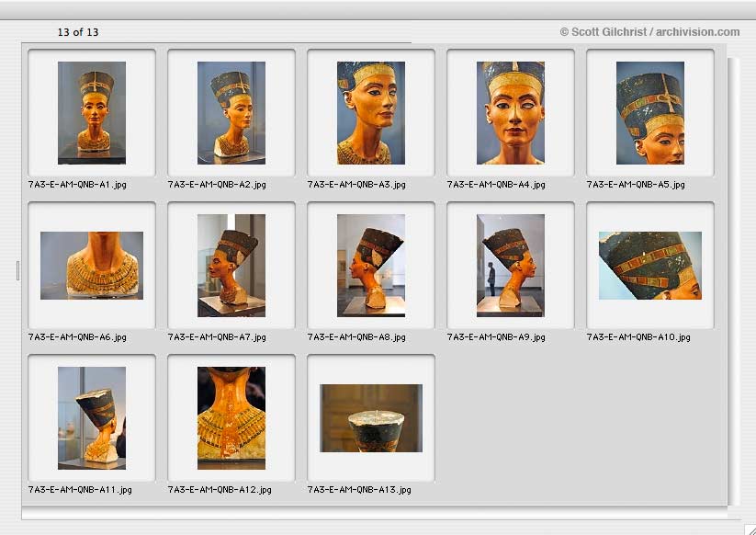
Task: Select thumbnail 7A3-E-AM-QNB-A1.jpg frontal bust
Action: [92, 113]
